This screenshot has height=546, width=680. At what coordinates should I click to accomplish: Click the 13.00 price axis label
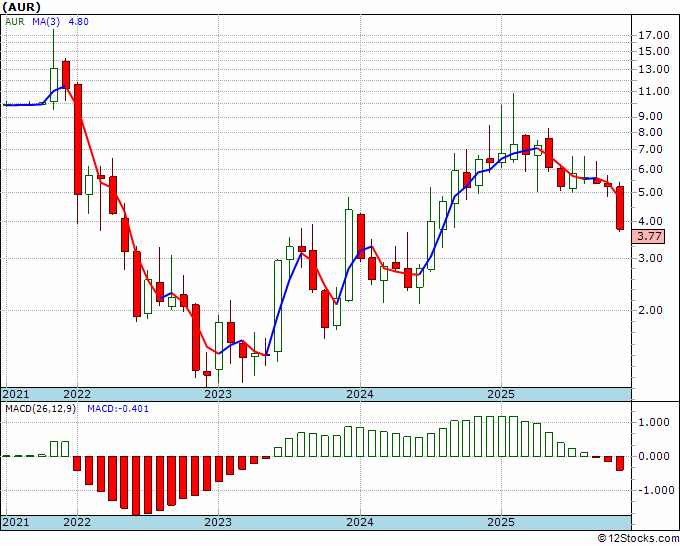(654, 69)
